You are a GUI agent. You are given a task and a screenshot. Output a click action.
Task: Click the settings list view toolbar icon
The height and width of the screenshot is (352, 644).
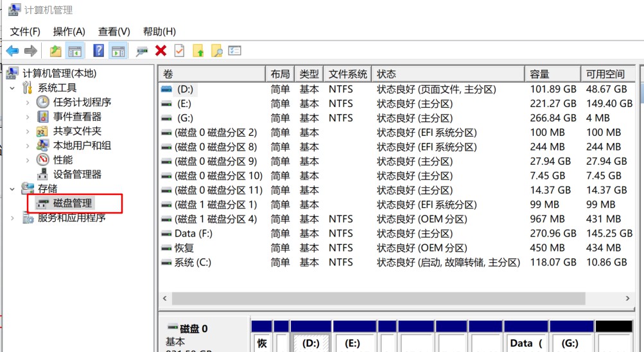234,51
